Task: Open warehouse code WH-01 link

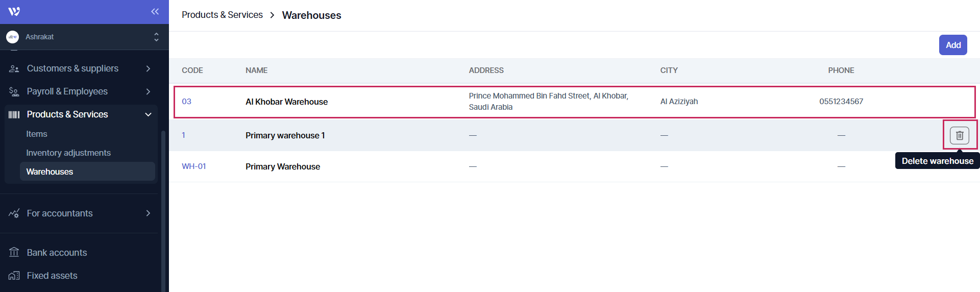Action: (x=194, y=166)
